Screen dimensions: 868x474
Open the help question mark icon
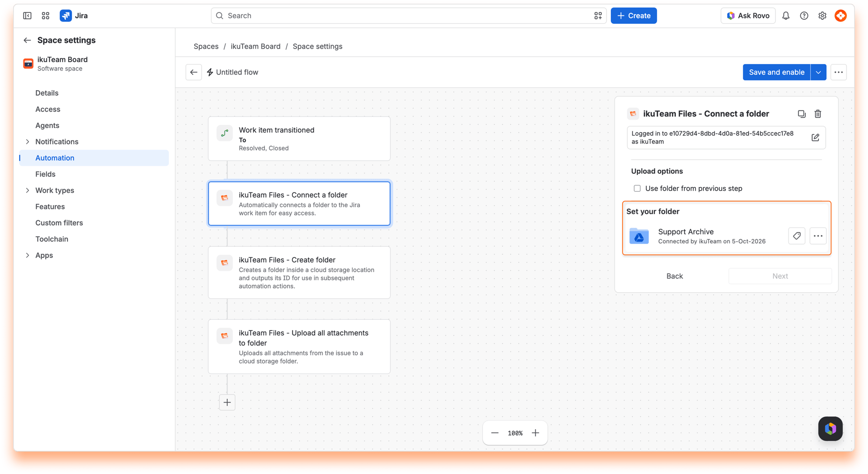click(x=804, y=15)
